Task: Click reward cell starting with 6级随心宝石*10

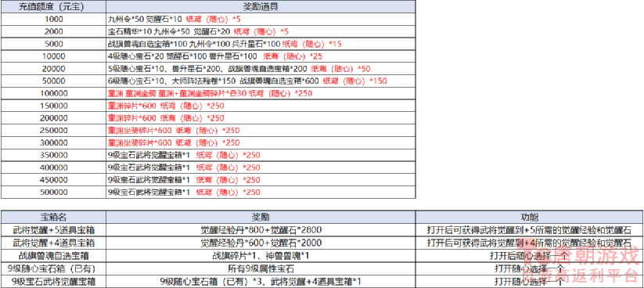Action: tap(261, 81)
